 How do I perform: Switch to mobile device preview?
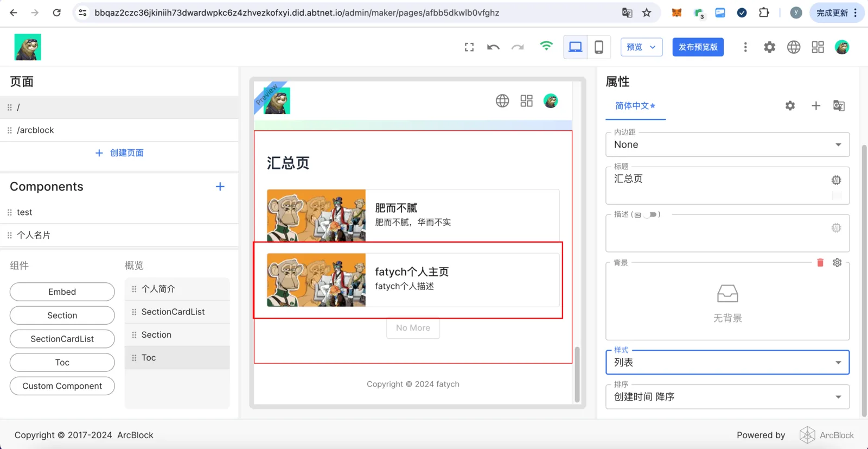599,47
